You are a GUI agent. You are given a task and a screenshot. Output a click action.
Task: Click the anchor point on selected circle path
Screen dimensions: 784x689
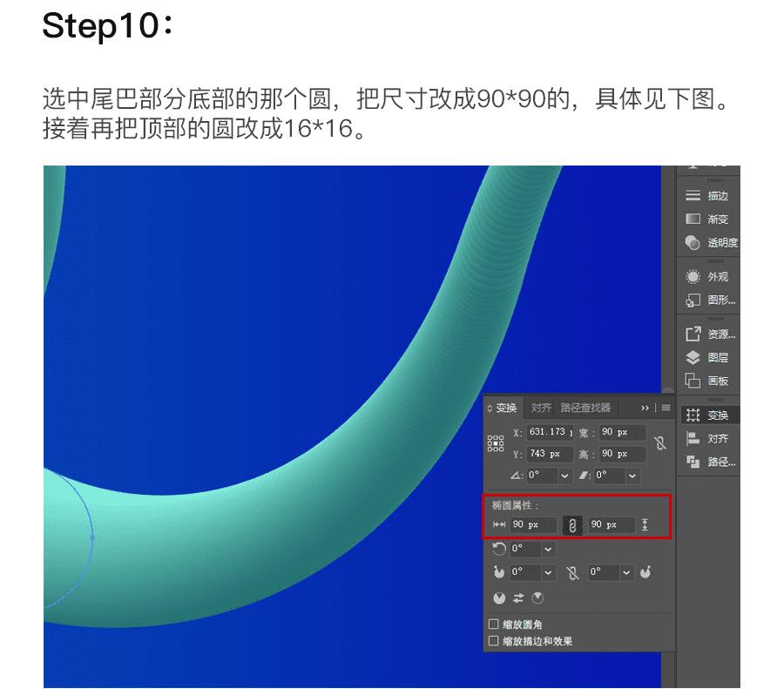pos(92,537)
